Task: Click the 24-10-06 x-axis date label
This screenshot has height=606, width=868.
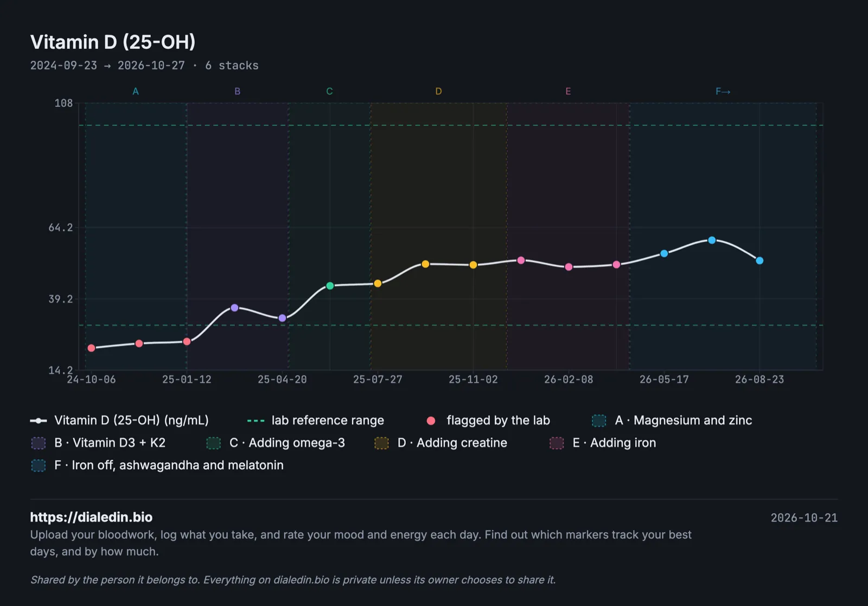Action: (91, 379)
